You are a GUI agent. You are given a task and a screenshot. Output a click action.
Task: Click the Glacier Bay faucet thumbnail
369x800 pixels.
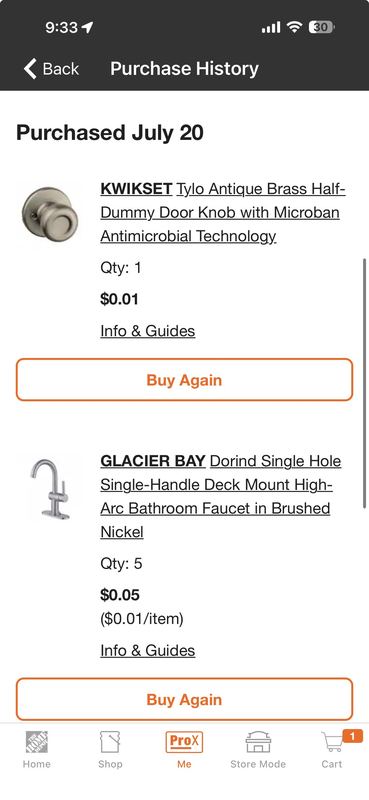click(x=50, y=489)
